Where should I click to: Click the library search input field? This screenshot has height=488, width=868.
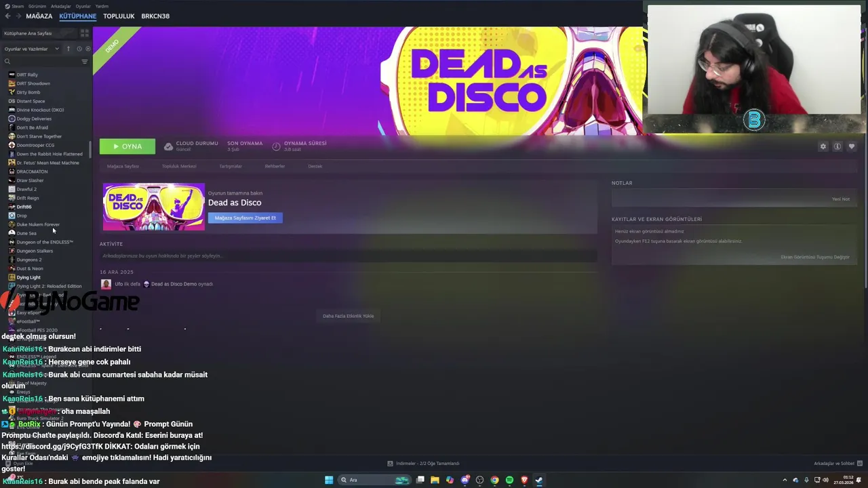pos(45,62)
